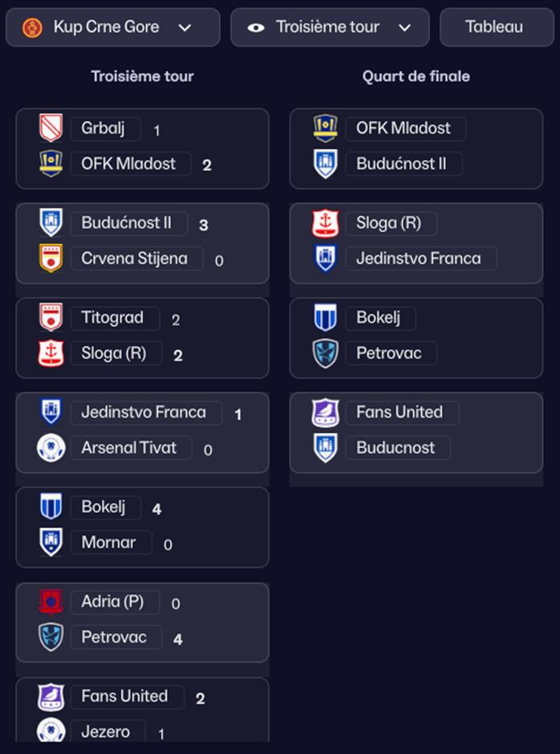Click the Jezero club crest

click(x=51, y=732)
